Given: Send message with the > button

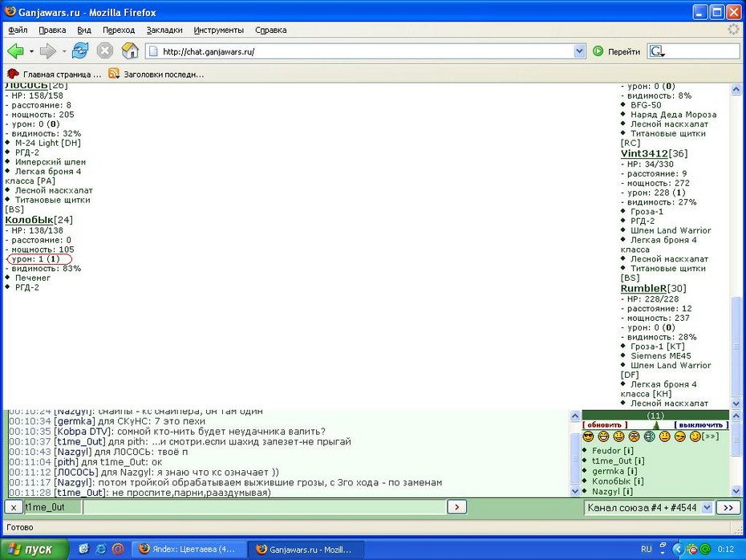Looking at the screenshot, I should (x=456, y=508).
